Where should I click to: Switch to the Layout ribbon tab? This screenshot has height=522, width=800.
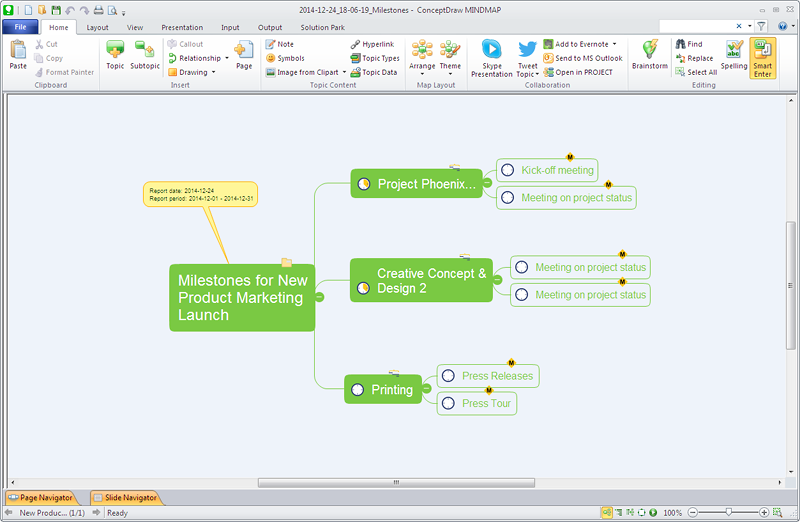click(97, 27)
